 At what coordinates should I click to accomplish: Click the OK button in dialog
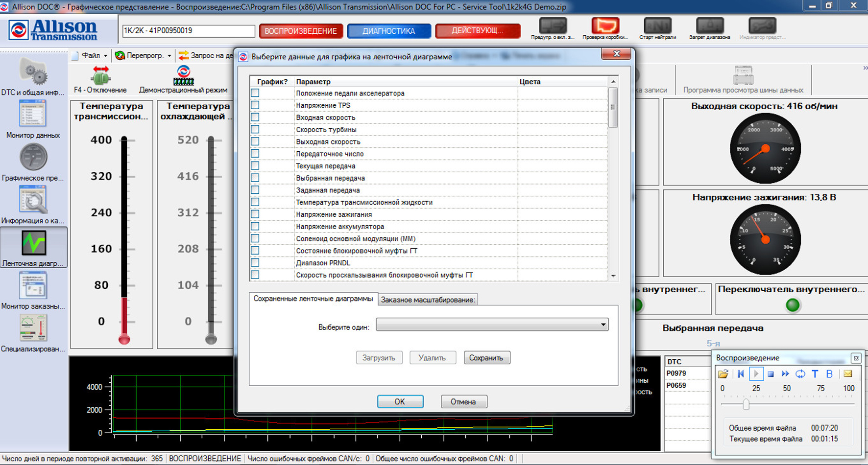(400, 402)
